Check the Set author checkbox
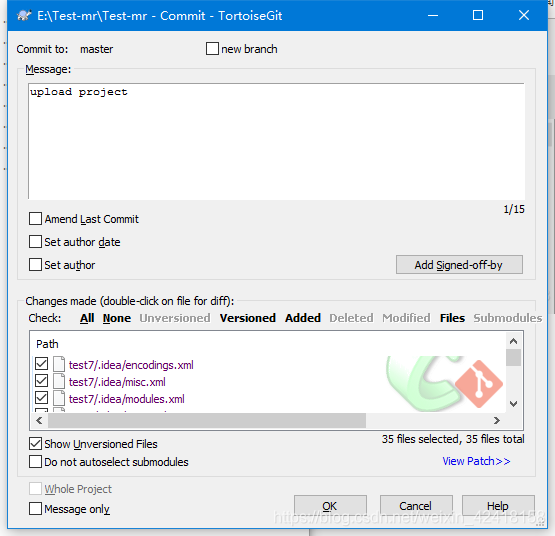Screen dimensions: 555x536 click(35, 265)
